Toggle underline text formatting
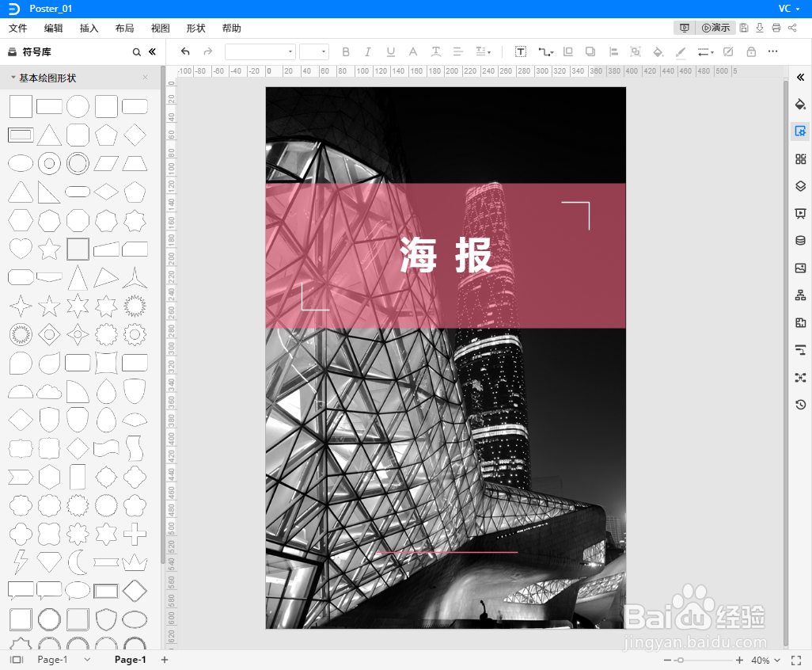Screen dimensions: 812x670 (390, 51)
